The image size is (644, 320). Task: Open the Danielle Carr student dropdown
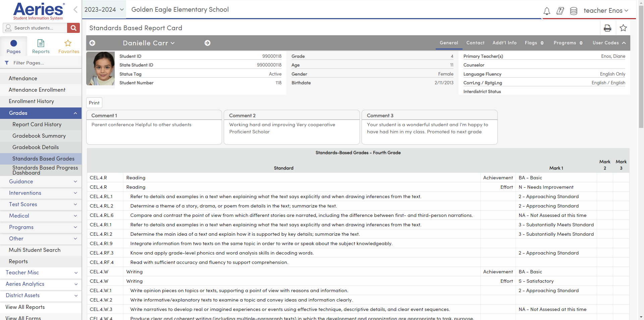pyautogui.click(x=149, y=43)
